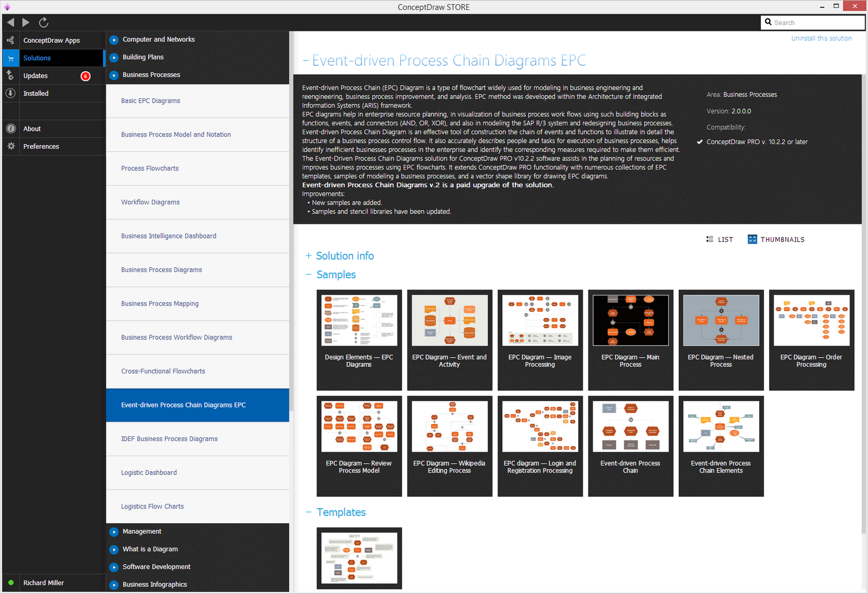868x594 pixels.
Task: Open Design Elements — EPC Diagrams sample
Action: point(359,340)
